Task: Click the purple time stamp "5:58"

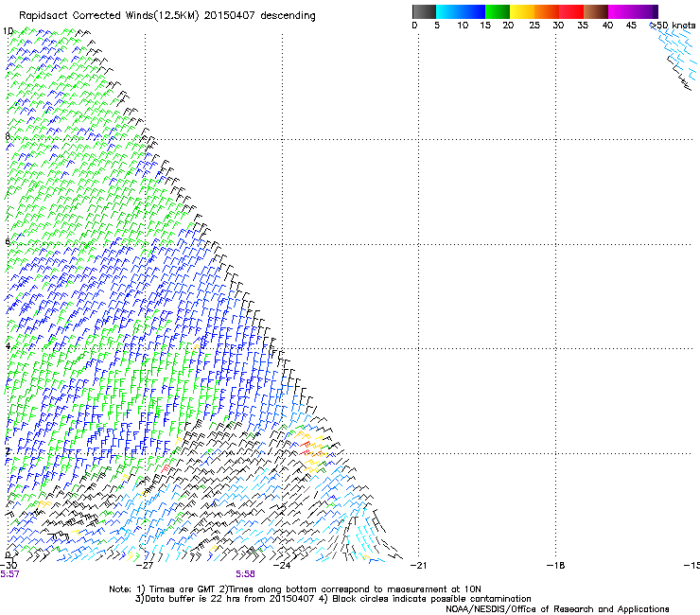Action: (246, 574)
